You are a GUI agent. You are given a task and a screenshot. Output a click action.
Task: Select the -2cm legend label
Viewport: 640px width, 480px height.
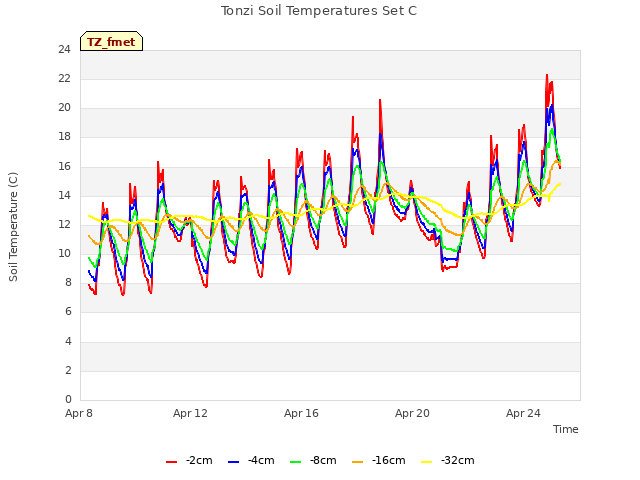(x=199, y=460)
